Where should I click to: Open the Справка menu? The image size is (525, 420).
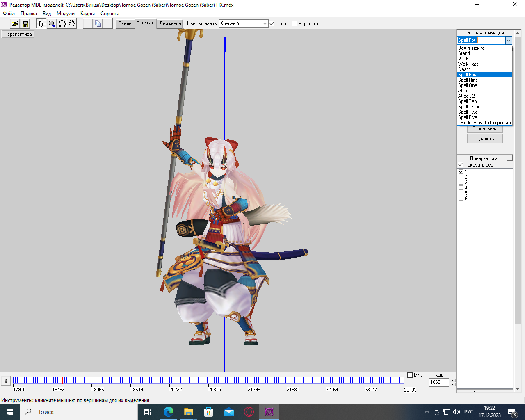pos(110,14)
